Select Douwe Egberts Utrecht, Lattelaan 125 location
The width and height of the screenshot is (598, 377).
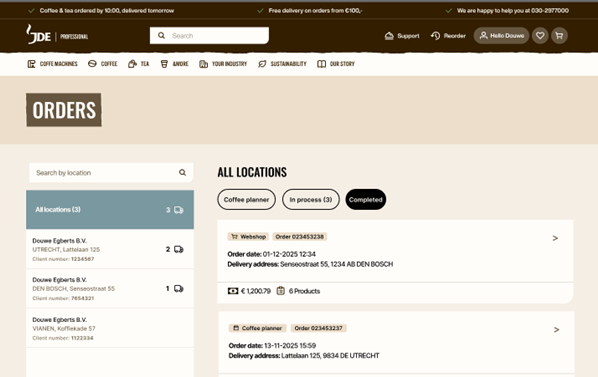(110, 249)
